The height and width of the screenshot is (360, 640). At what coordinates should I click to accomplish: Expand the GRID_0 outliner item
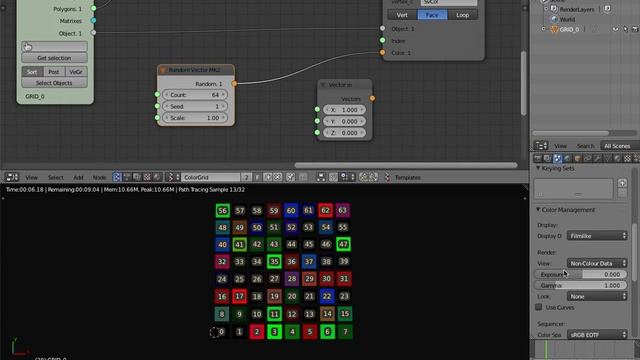(543, 29)
